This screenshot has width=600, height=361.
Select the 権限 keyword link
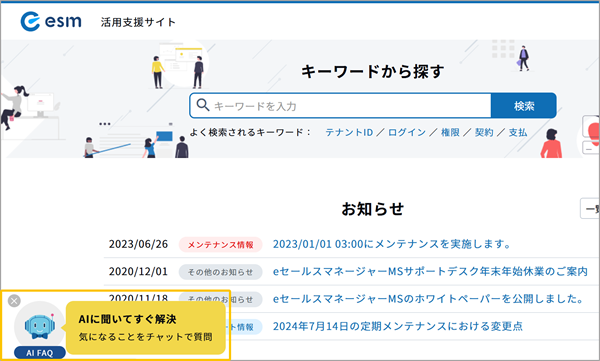click(450, 132)
